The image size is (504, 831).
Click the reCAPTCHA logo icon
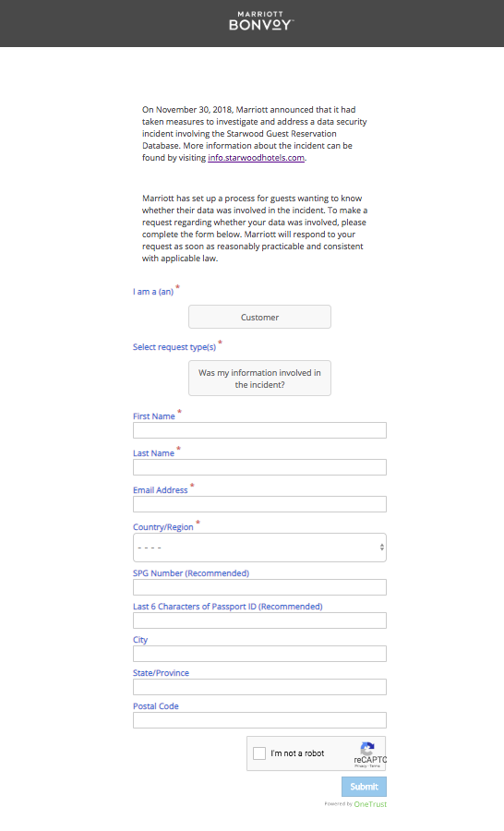(367, 748)
